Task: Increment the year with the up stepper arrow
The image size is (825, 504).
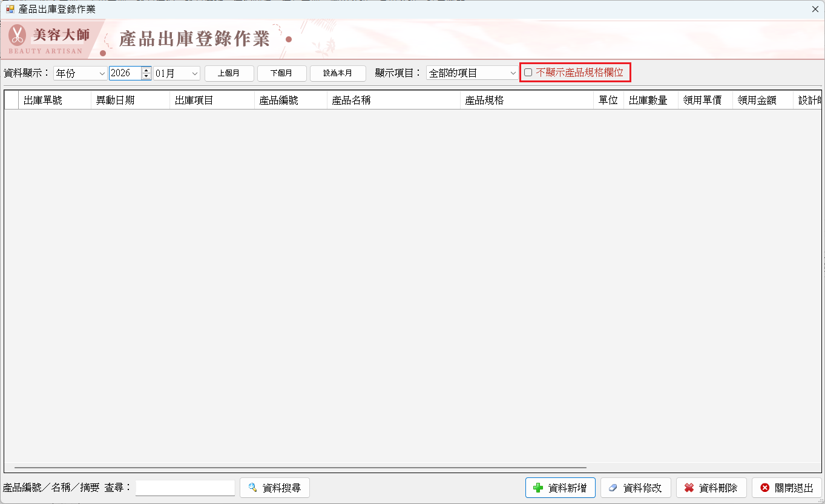Action: click(146, 70)
